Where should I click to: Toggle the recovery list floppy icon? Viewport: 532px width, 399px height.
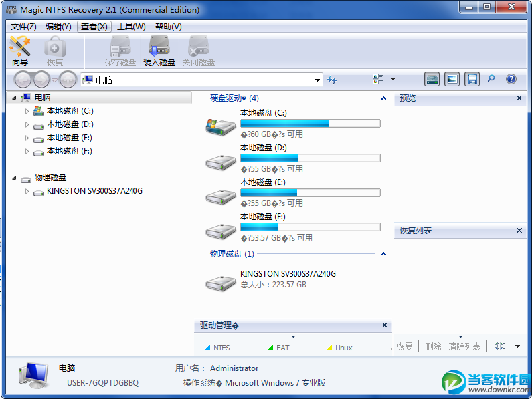[472, 79]
